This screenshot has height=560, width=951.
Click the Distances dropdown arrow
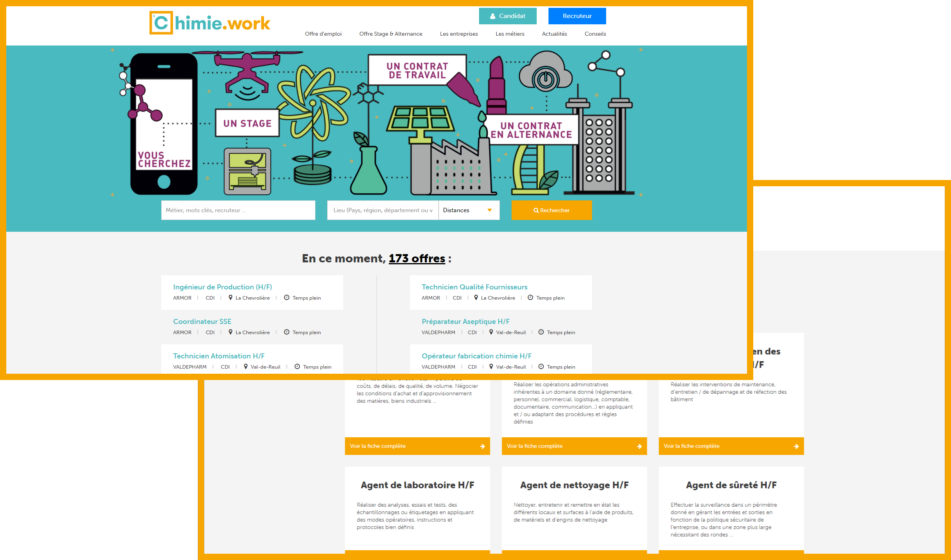490,210
